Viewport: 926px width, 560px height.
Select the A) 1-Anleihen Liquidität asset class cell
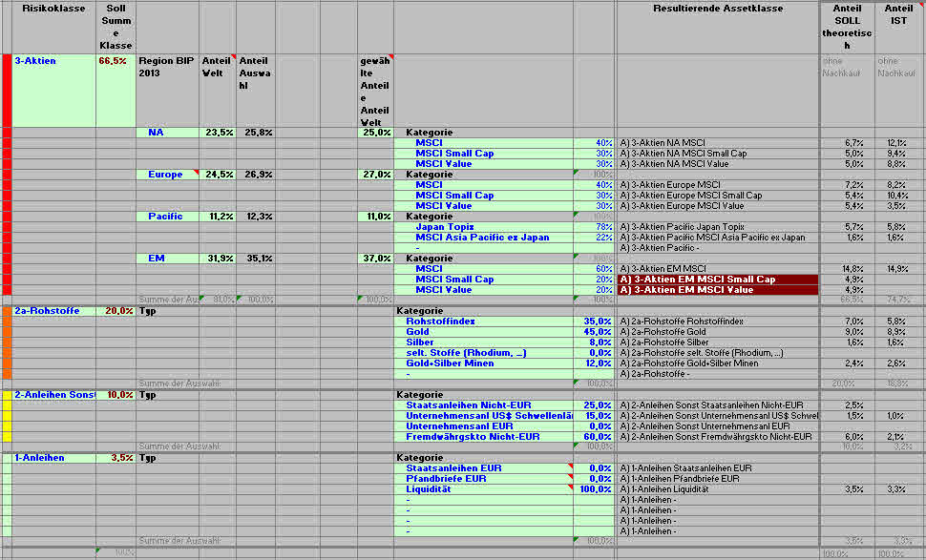point(718,489)
